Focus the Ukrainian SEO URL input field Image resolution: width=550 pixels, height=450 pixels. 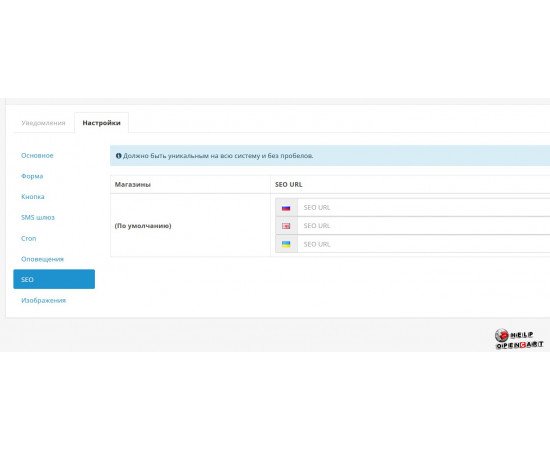click(x=424, y=244)
